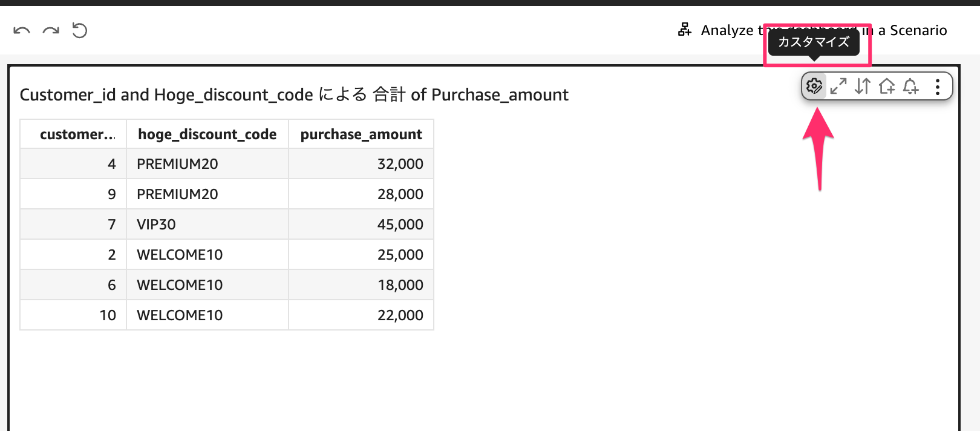Click WELCOME10 in customer 6 row
The height and width of the screenshot is (431, 980).
tap(207, 285)
